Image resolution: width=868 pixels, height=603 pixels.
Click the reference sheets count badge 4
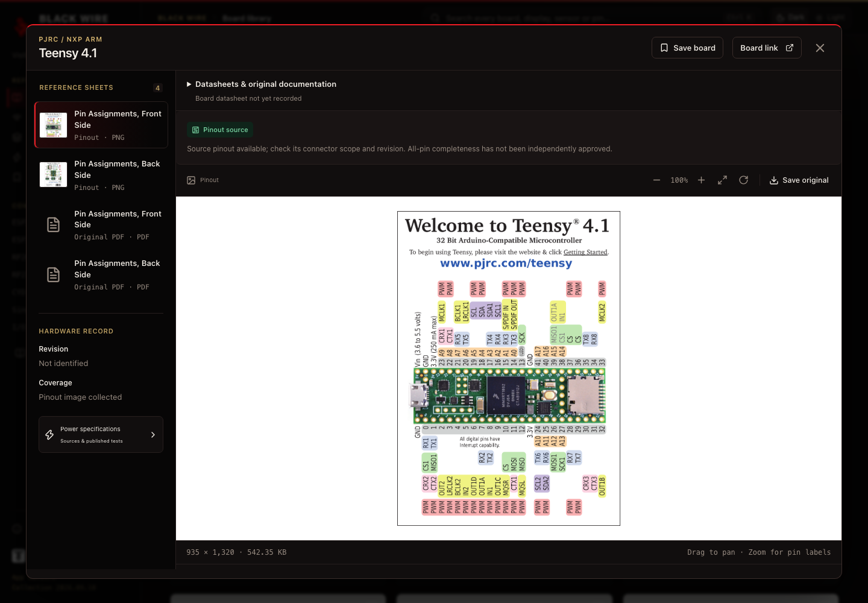pyautogui.click(x=158, y=88)
